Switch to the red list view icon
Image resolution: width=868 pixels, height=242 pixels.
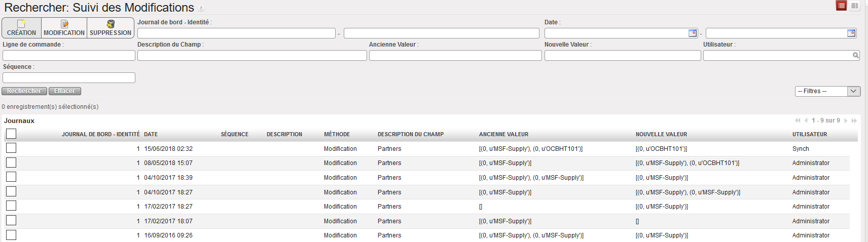tap(841, 6)
